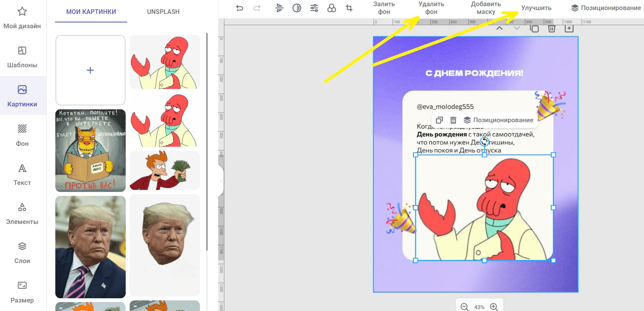
Task: Click Залить фон button
Action: coord(384,8)
